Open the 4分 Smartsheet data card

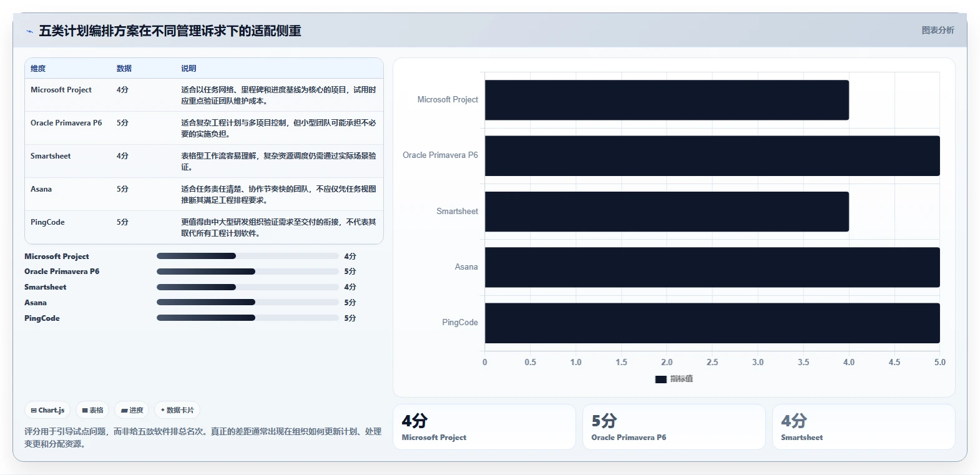tap(863, 427)
